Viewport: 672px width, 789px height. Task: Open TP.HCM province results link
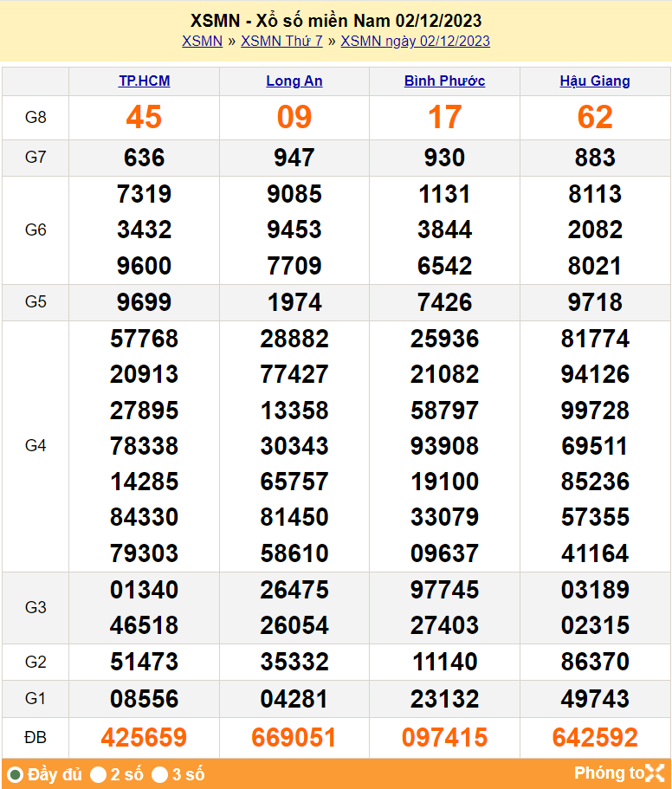[144, 81]
